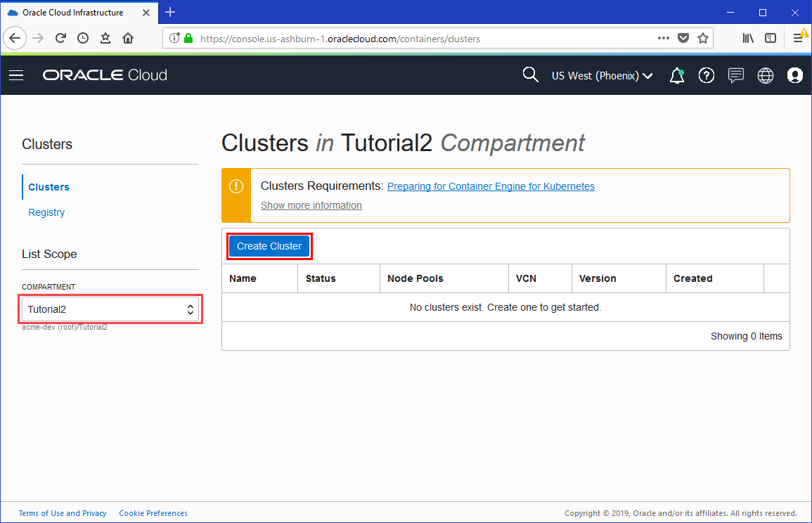
Task: Click the site information icon in address bar
Action: 174,39
